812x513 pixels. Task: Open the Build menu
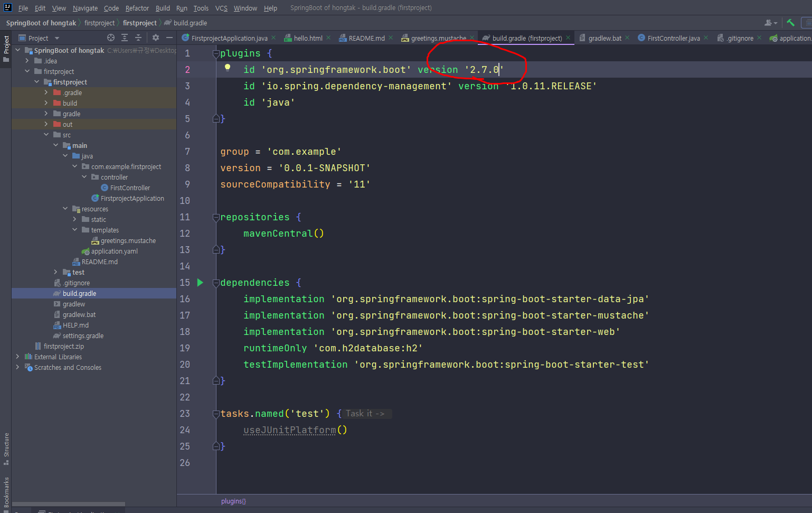click(163, 8)
